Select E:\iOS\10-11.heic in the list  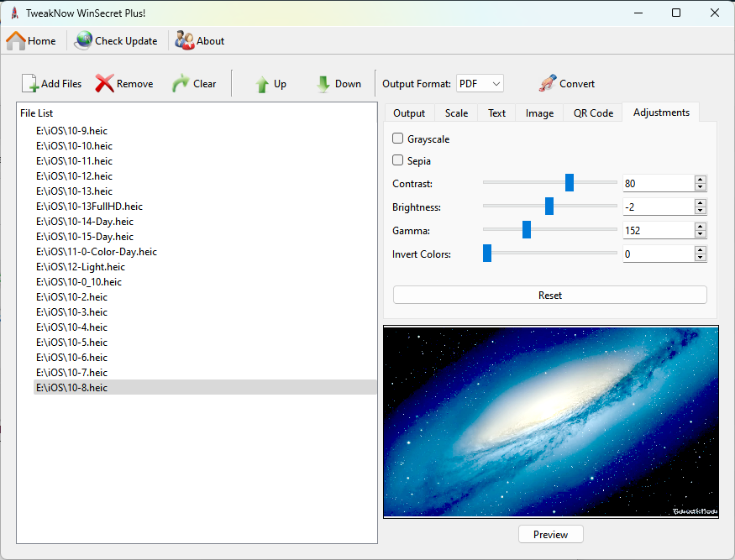click(x=74, y=160)
